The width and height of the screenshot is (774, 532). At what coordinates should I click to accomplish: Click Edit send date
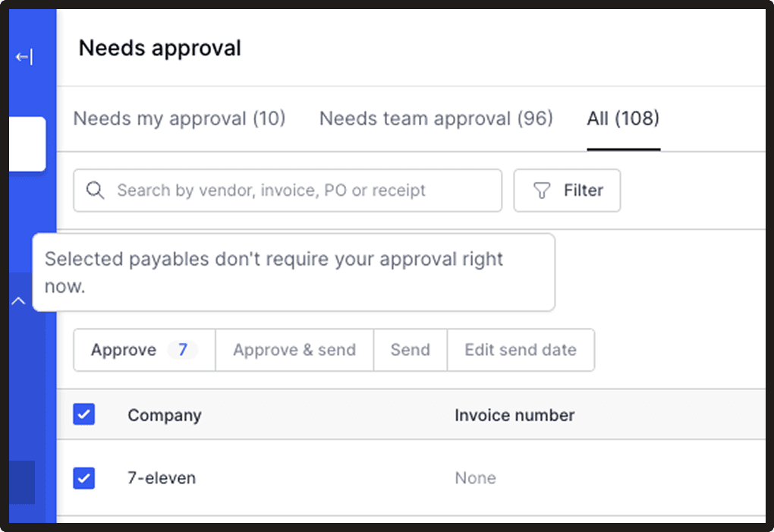pos(521,350)
